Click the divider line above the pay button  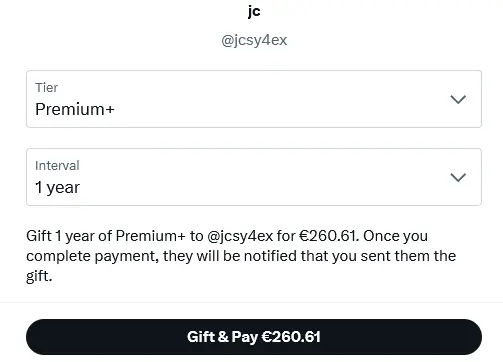(251, 302)
